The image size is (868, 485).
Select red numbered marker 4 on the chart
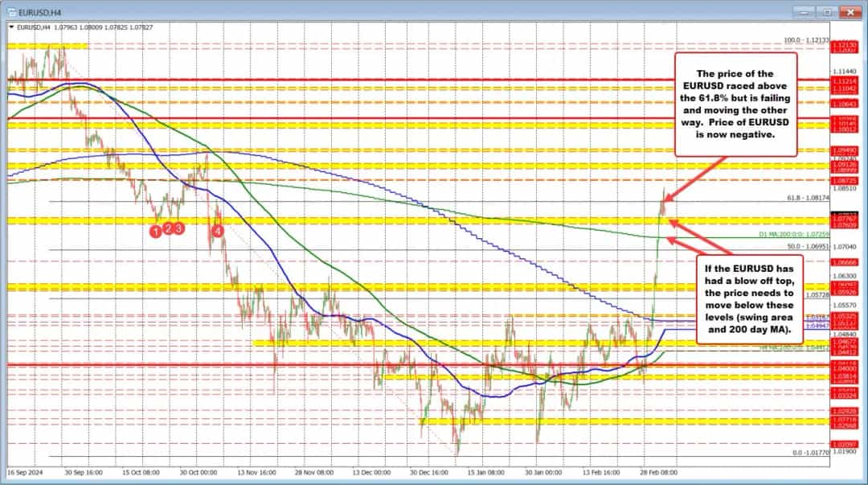(217, 231)
